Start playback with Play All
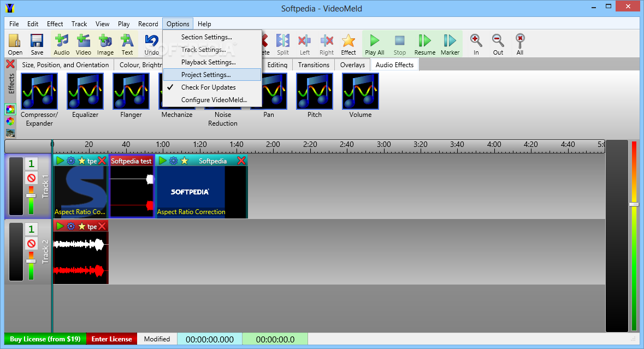 click(375, 44)
